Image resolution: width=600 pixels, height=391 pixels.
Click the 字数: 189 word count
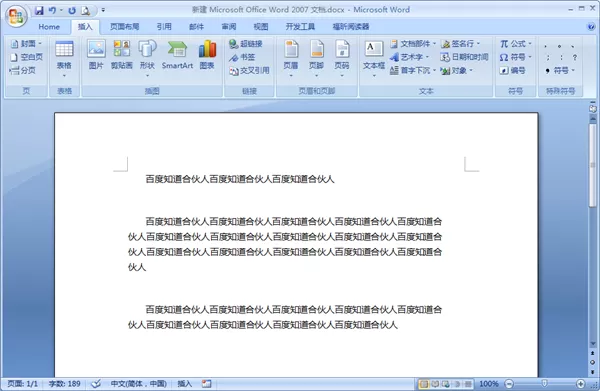click(64, 383)
